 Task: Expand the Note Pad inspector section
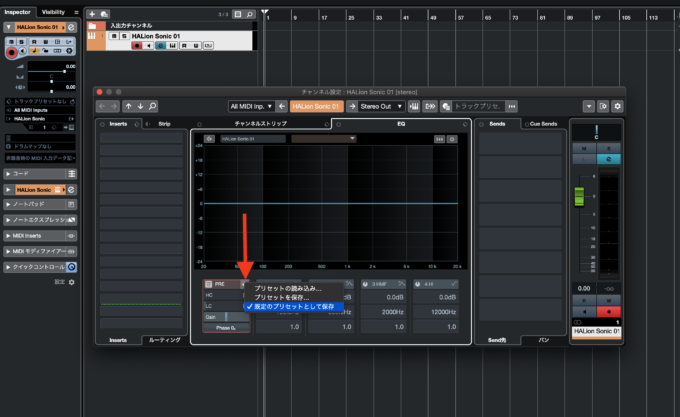8,204
